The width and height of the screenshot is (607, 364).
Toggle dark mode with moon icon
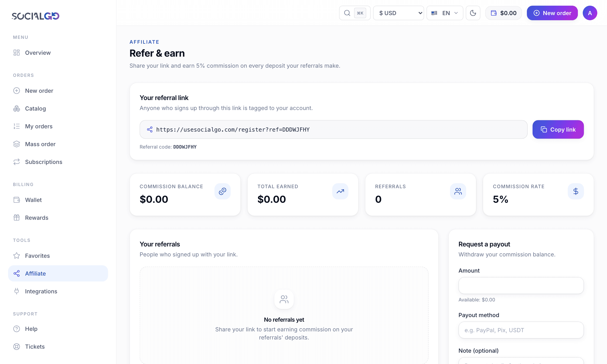pyautogui.click(x=473, y=13)
